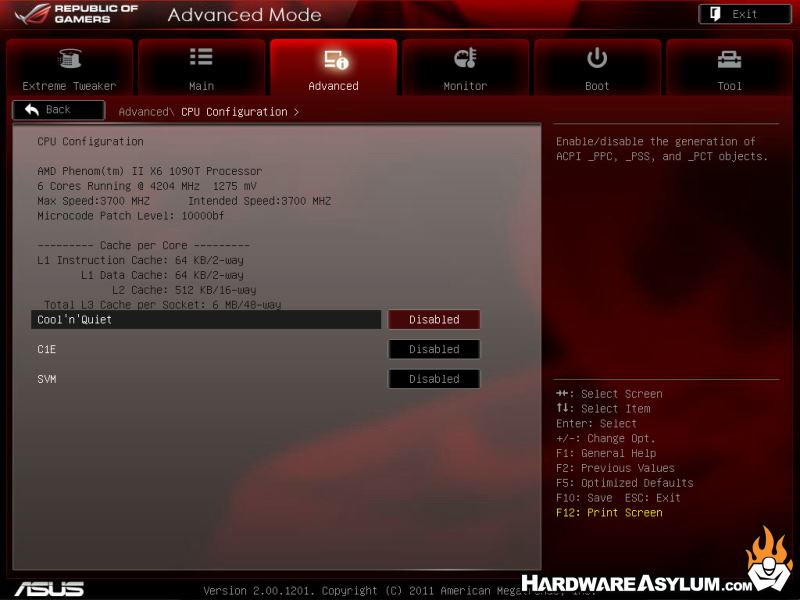Screen dimensions: 800x600
Task: Open the SVM Disabled dropdown
Action: coord(434,379)
